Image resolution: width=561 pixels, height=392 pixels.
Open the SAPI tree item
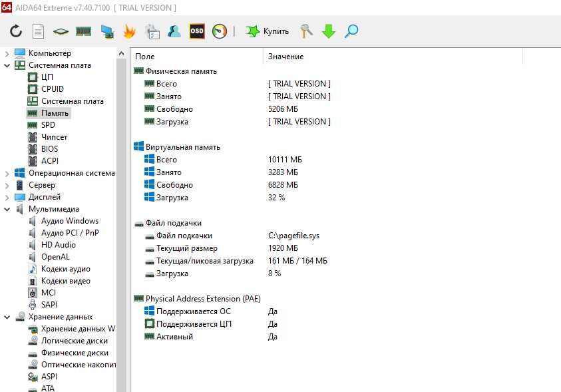[x=49, y=305]
